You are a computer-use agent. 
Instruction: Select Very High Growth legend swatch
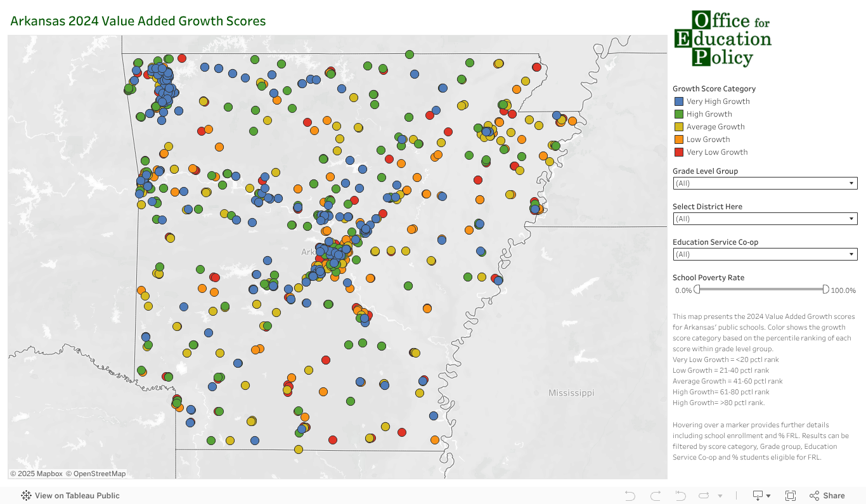pos(679,101)
